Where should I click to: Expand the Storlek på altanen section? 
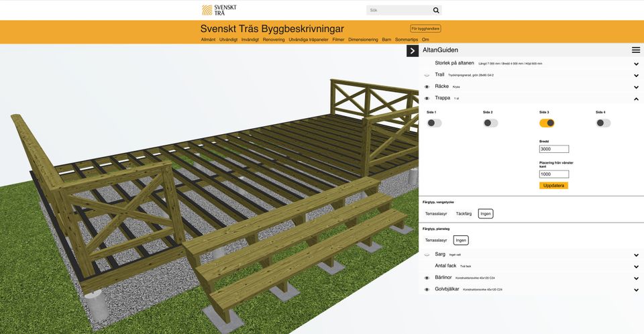click(636, 64)
